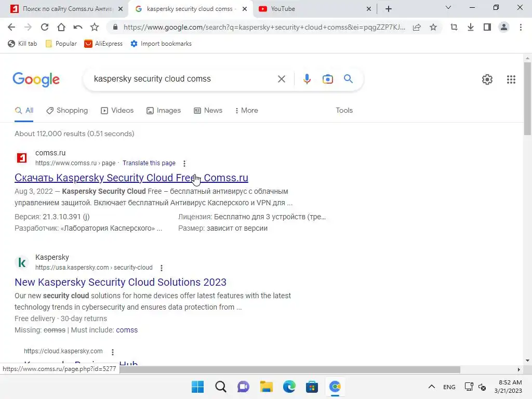
Task: Open a new browser tab
Action: click(x=389, y=9)
